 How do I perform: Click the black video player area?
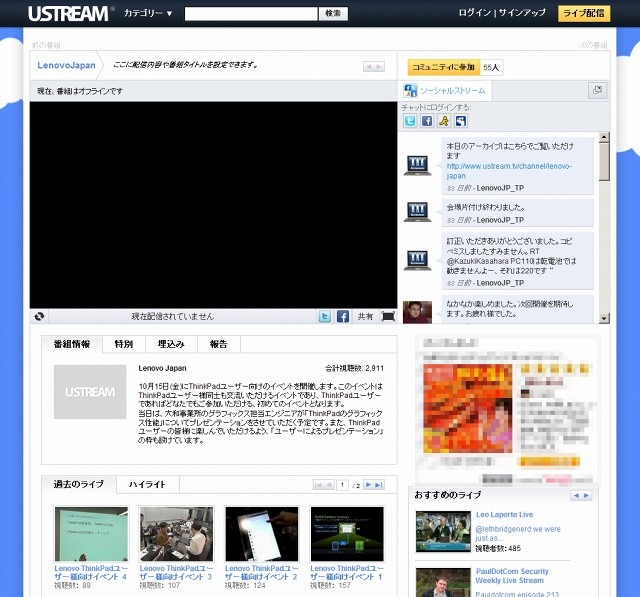[x=213, y=205]
